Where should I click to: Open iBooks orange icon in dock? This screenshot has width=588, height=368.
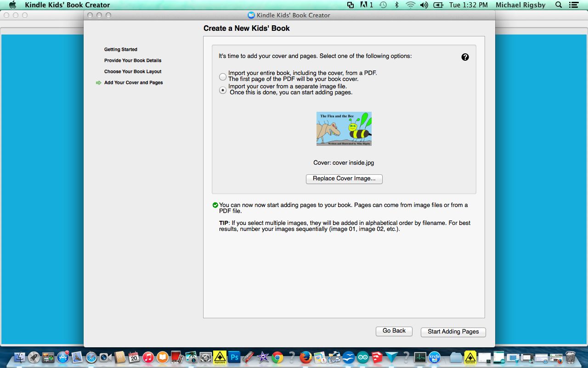click(x=162, y=357)
